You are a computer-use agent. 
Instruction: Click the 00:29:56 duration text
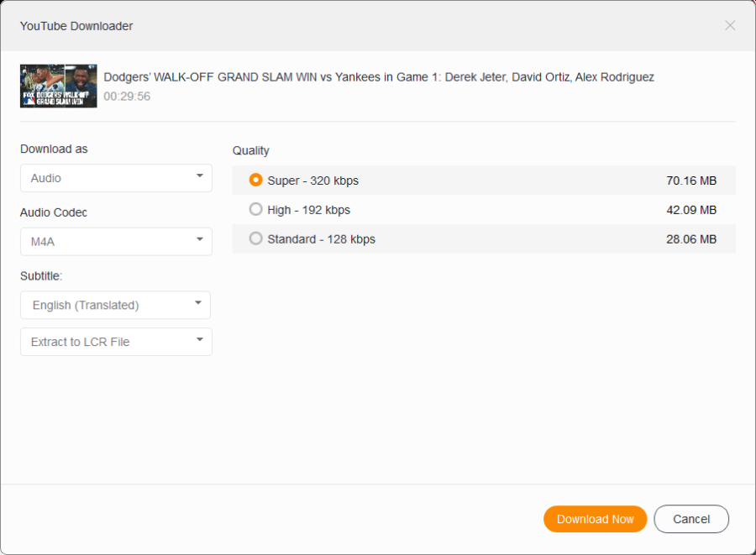point(127,97)
